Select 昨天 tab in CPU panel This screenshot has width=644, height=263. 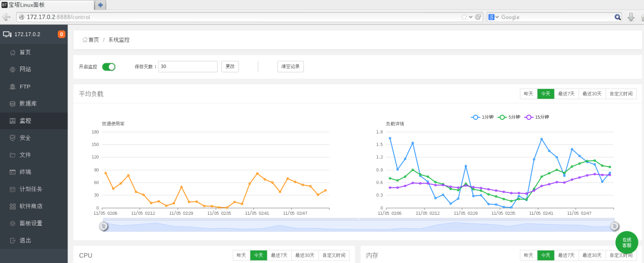click(x=242, y=255)
